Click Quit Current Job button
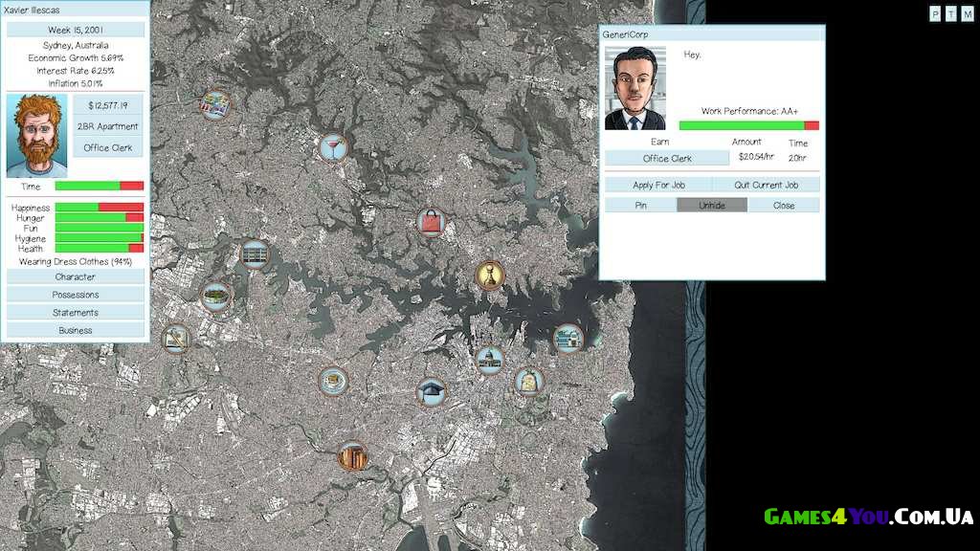This screenshot has width=980, height=551. coord(766,185)
